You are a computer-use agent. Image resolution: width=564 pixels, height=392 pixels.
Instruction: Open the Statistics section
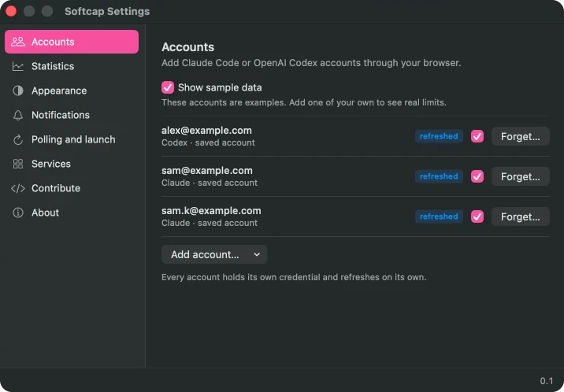click(72, 66)
